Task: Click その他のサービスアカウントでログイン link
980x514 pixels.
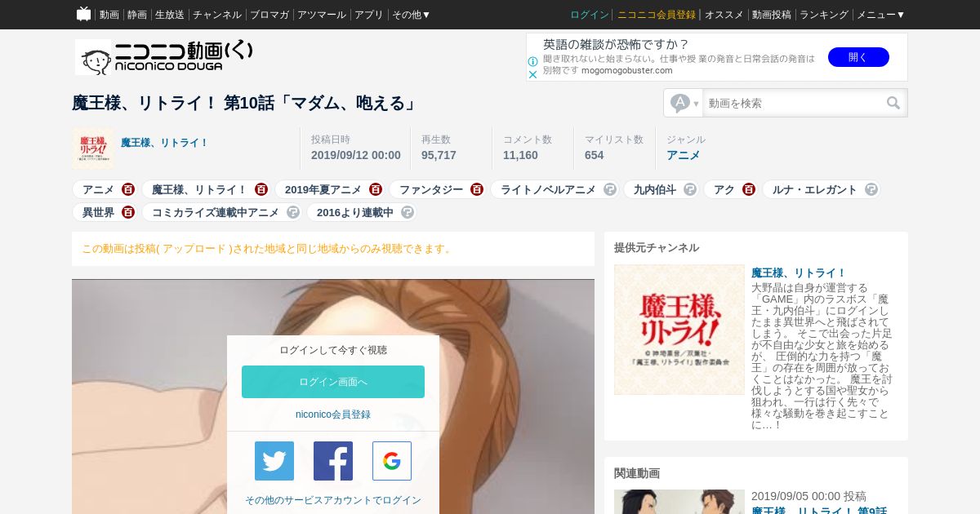Action: click(333, 500)
